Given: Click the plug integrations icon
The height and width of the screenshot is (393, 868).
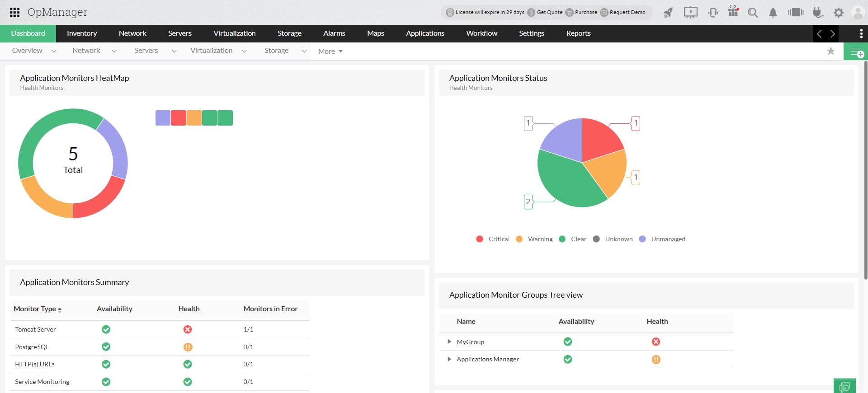Looking at the screenshot, I should 817,13.
